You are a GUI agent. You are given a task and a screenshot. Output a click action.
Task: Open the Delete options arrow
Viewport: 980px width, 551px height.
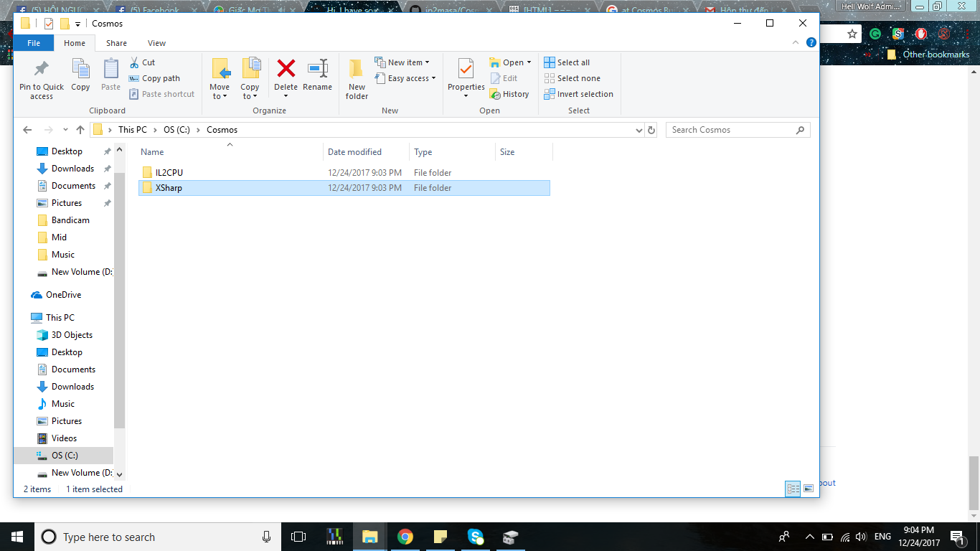(x=286, y=96)
